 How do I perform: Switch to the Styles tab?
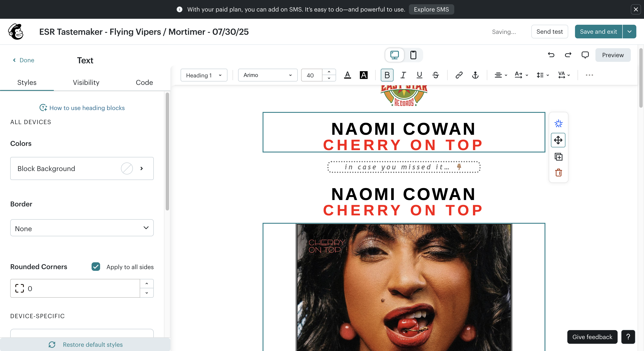click(x=27, y=82)
